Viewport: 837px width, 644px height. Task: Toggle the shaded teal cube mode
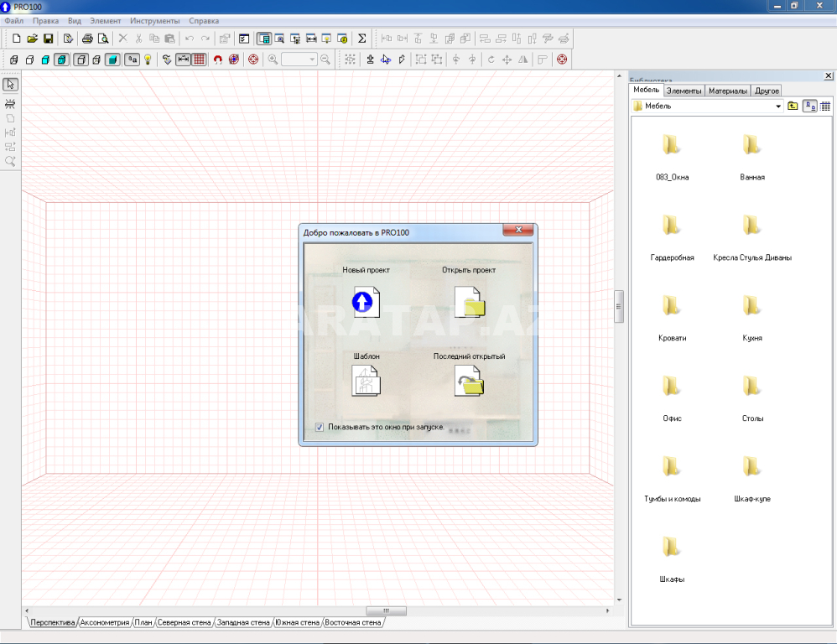pos(112,60)
